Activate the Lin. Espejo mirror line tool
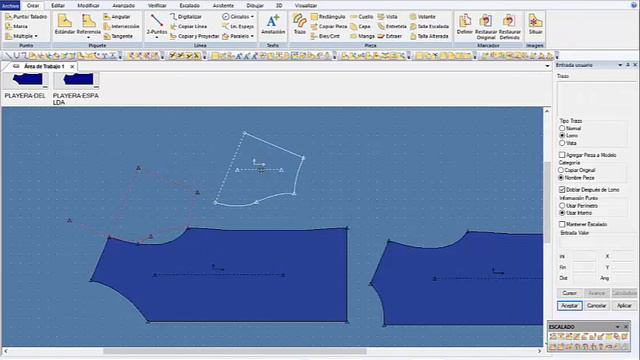The image size is (640, 360). click(238, 27)
